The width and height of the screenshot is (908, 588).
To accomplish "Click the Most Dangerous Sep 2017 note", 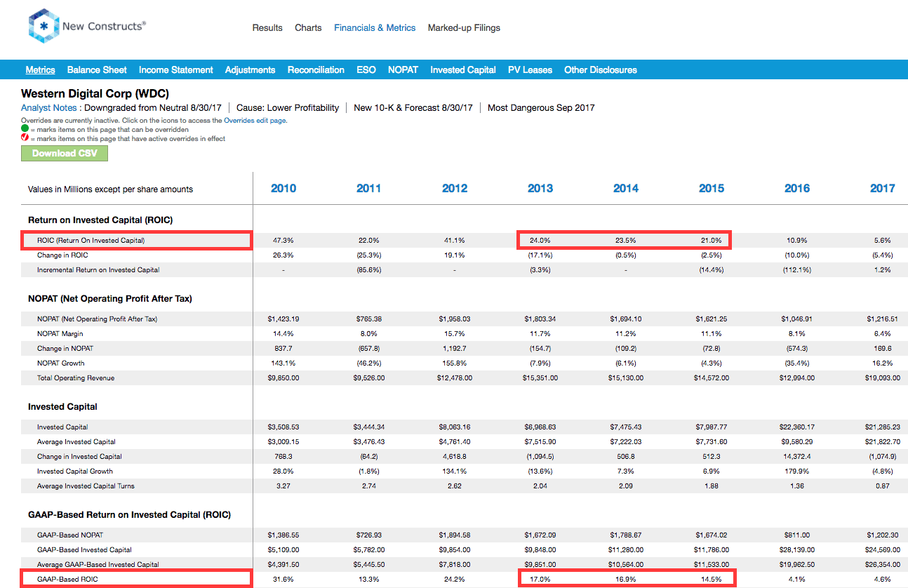I will [x=541, y=107].
